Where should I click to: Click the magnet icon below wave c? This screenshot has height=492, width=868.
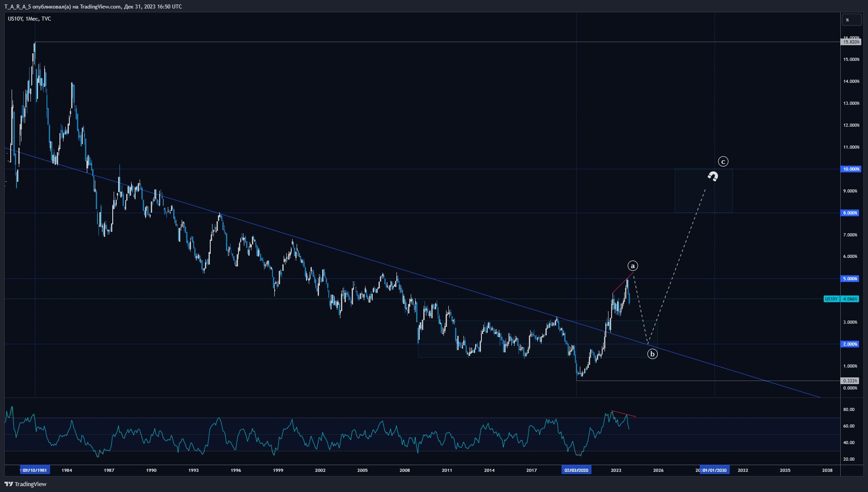713,176
